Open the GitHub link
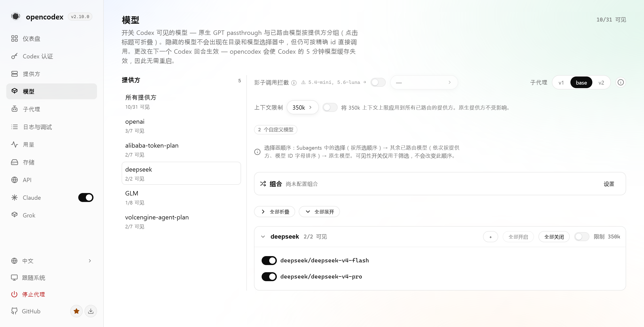 31,311
